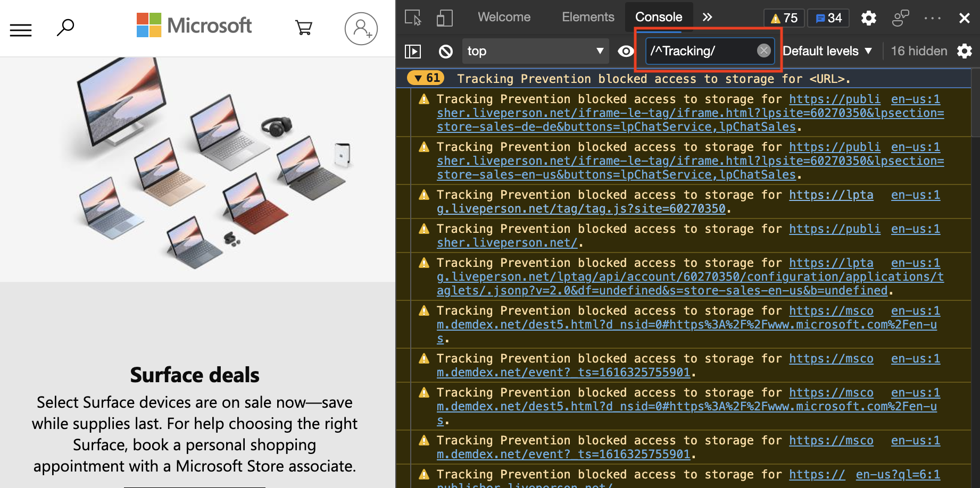
Task: Open the Default levels dropdown
Action: [x=827, y=51]
